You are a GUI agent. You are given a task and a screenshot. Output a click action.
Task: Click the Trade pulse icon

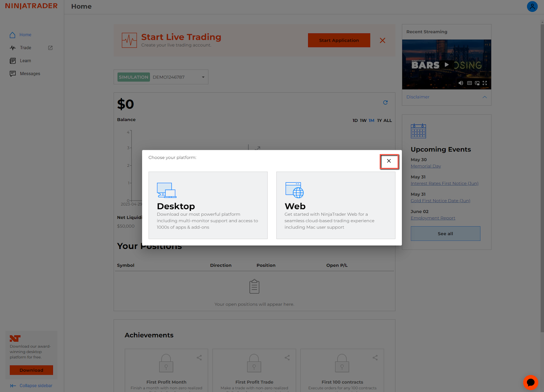(x=13, y=48)
